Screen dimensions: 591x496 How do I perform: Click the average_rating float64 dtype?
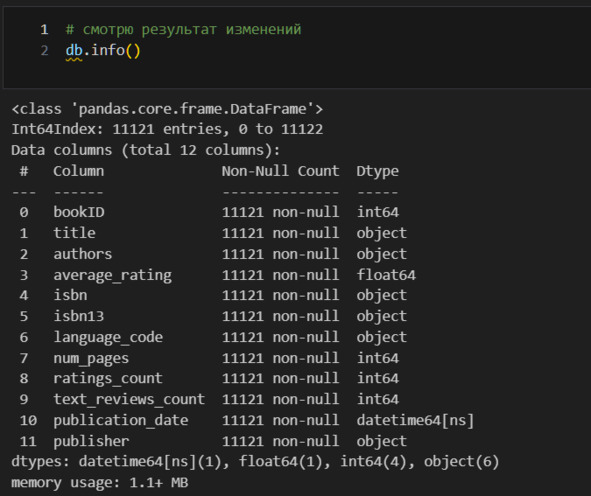click(386, 275)
